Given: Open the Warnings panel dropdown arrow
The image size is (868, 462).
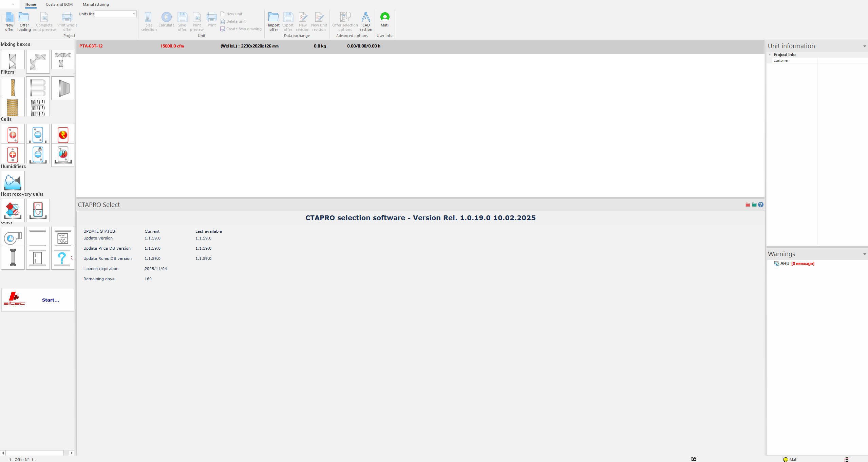Looking at the screenshot, I should [x=864, y=254].
